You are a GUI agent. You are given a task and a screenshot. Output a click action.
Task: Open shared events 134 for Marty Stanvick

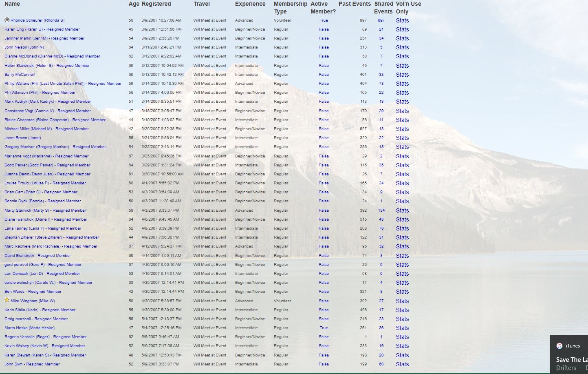(x=381, y=210)
